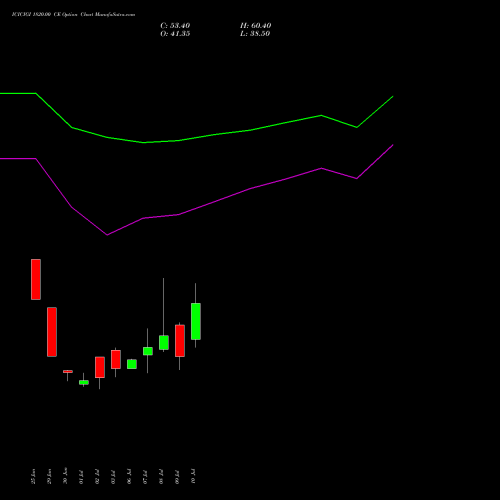Viewport: 500px width, 500px height.
Task: Select the small green candle for 01 Jul
Action: click(84, 382)
